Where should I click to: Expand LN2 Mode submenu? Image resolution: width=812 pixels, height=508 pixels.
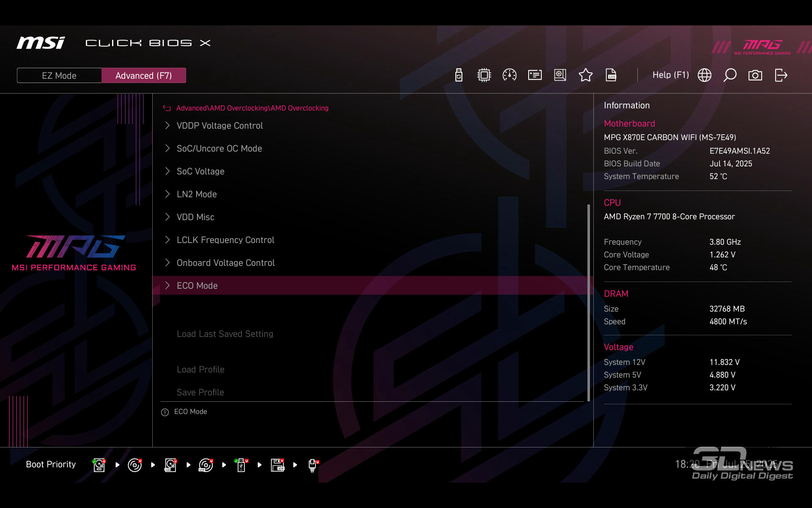click(372, 194)
